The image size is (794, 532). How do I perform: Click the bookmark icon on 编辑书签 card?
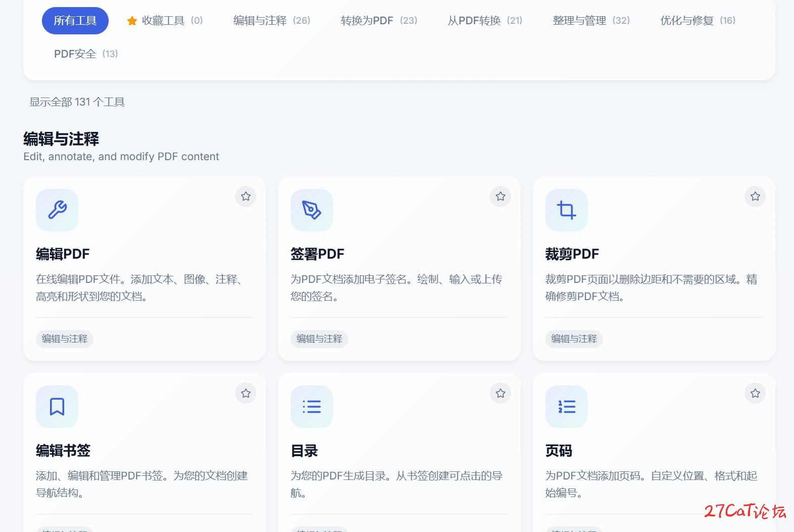click(57, 406)
